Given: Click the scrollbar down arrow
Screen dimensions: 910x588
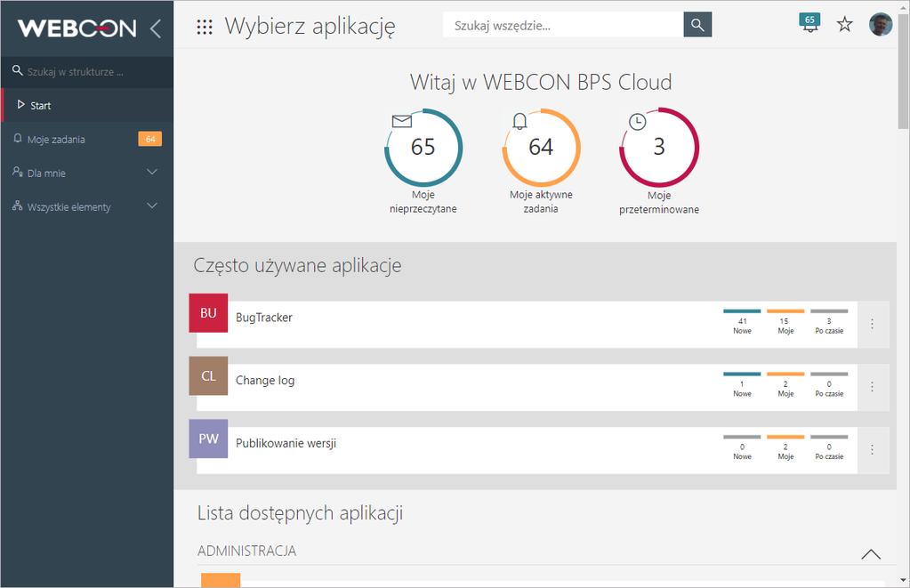Looking at the screenshot, I should click(x=903, y=580).
